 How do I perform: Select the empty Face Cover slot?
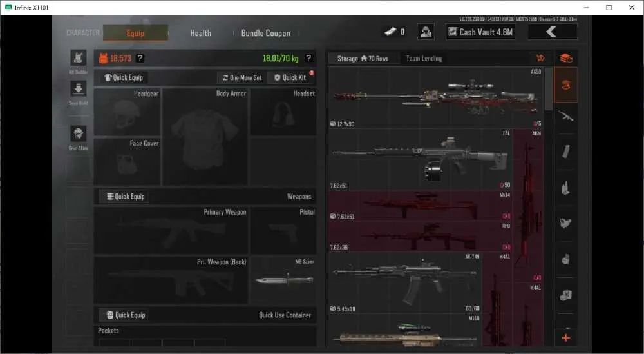[128, 161]
